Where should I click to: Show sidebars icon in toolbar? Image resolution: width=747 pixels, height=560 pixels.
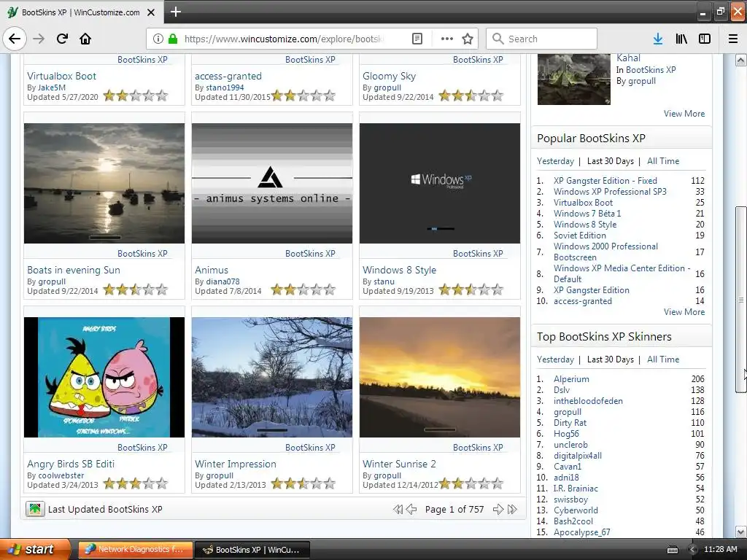tap(705, 39)
